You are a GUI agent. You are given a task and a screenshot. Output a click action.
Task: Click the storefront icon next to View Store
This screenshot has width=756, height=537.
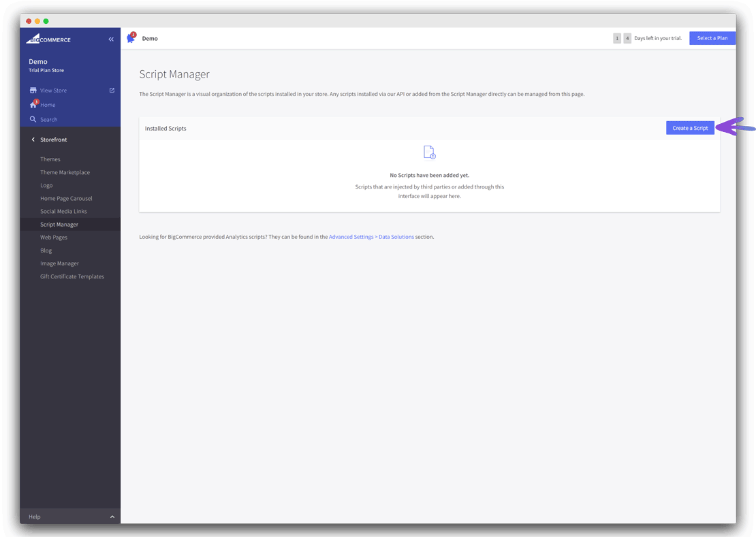click(32, 90)
